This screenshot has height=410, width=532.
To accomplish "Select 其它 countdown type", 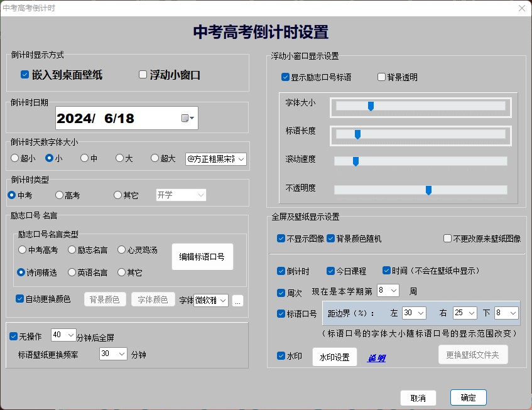I will click(117, 195).
